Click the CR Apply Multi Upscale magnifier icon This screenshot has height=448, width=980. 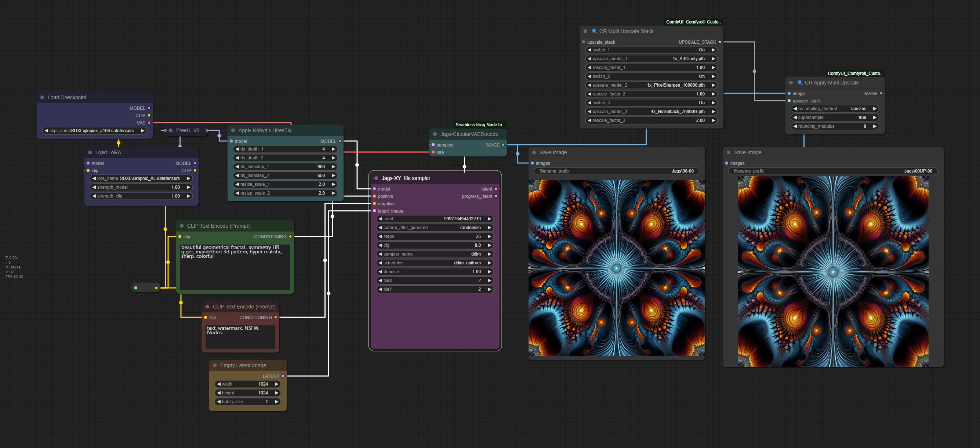(x=799, y=83)
